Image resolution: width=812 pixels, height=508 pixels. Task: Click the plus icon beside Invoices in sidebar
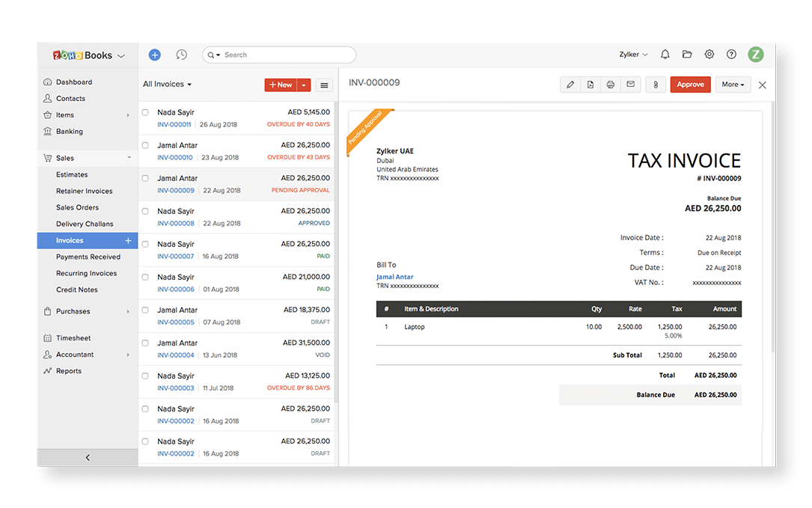coord(128,240)
